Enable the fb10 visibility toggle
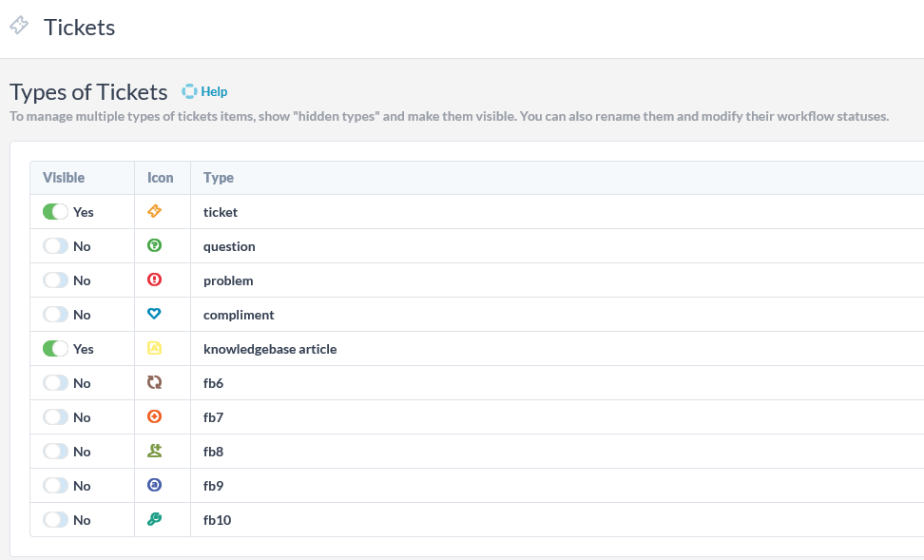 coord(55,519)
